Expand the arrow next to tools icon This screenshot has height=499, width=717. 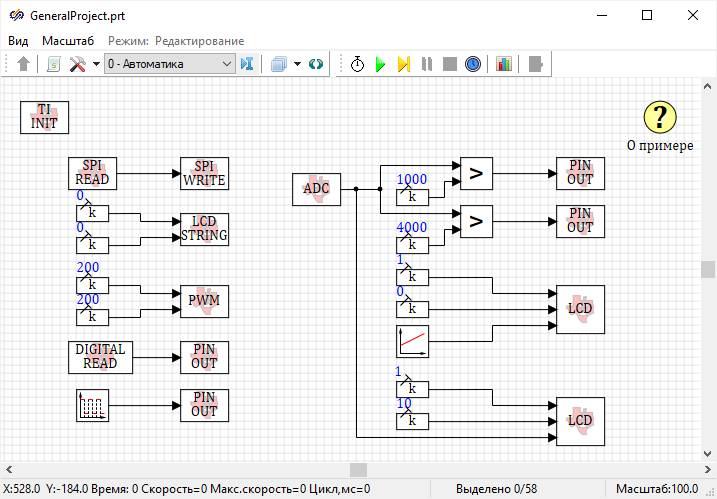(x=95, y=64)
